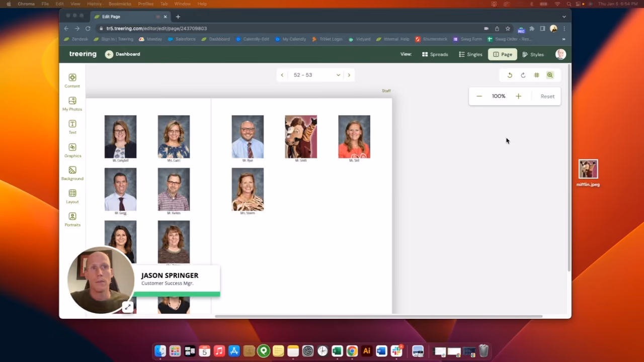This screenshot has width=644, height=362.
Task: Open Adobe Illustrator from the Dock
Action: 367,351
